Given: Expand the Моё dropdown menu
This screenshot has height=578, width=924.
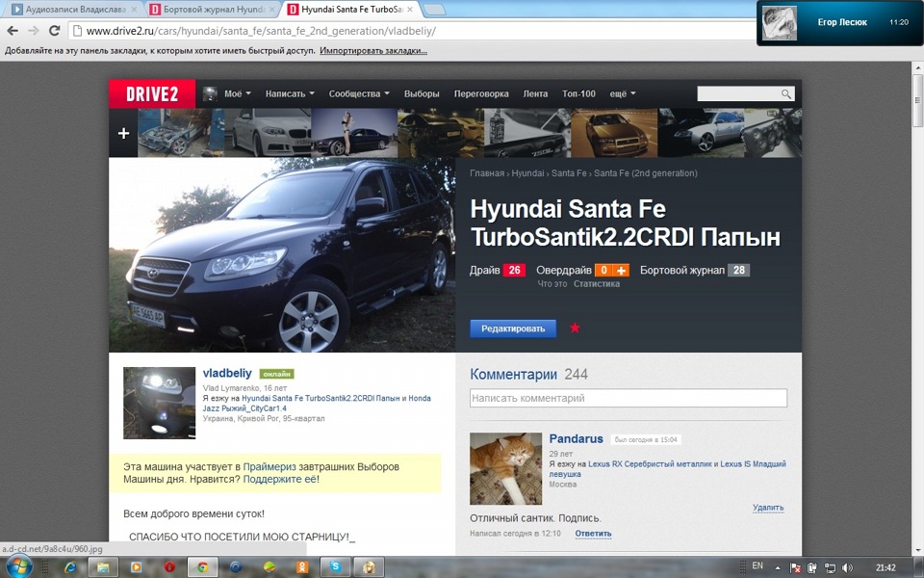Looking at the screenshot, I should (x=238, y=93).
